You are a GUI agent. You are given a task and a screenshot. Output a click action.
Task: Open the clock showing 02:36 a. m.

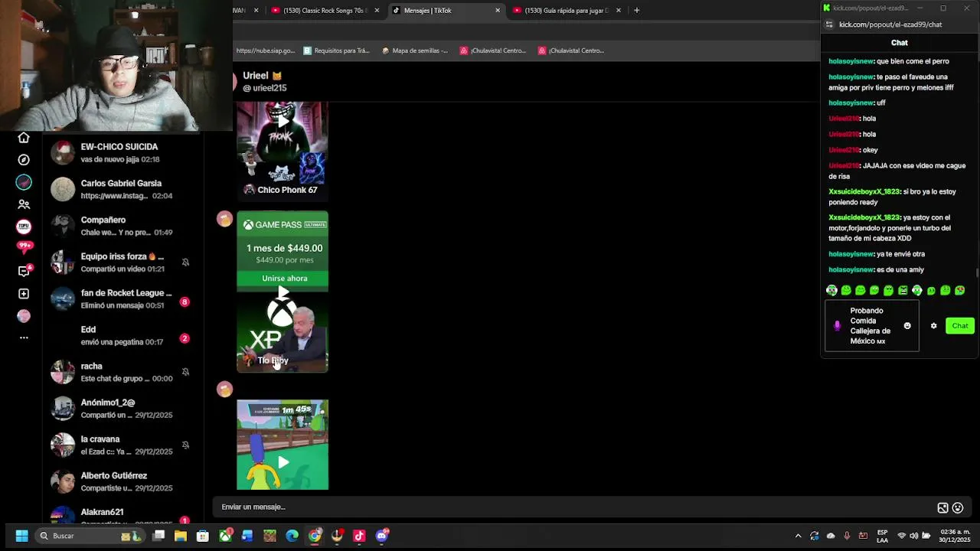(955, 536)
